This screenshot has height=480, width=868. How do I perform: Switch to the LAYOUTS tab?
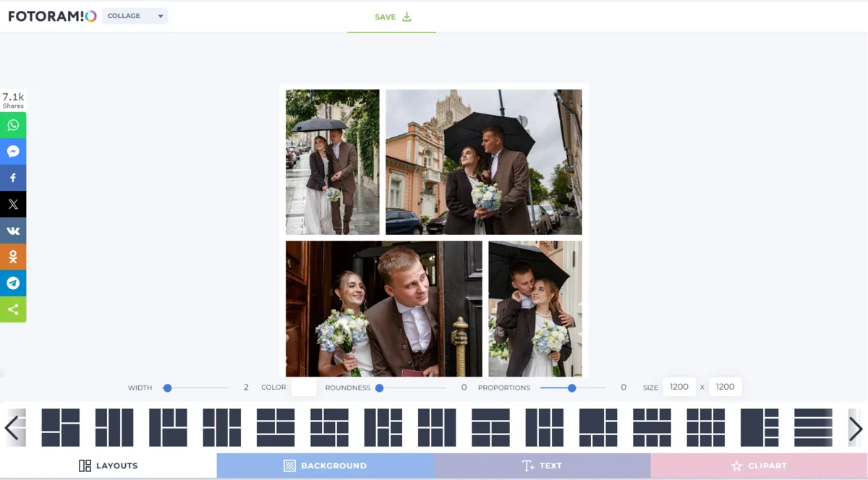pos(109,466)
